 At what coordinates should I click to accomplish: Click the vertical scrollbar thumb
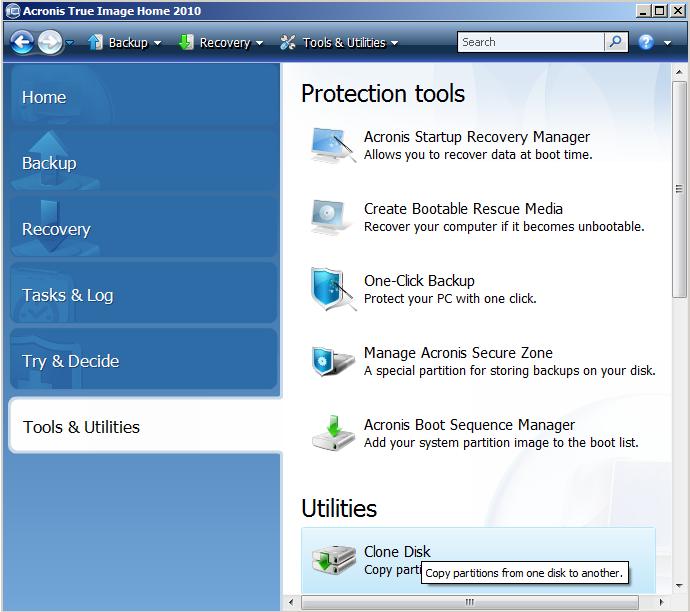point(679,189)
